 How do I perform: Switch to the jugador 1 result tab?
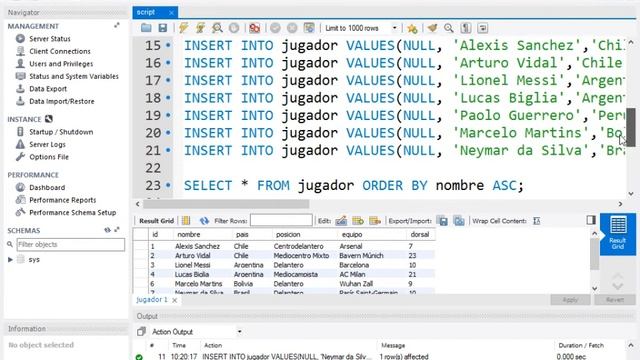(151, 300)
